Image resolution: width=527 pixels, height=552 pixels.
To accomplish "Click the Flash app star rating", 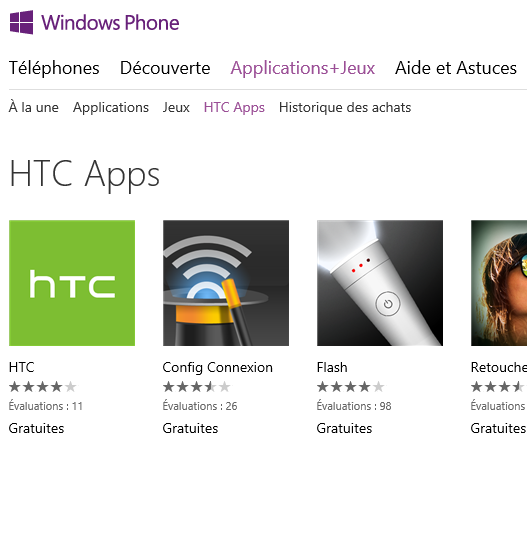I will tap(351, 387).
